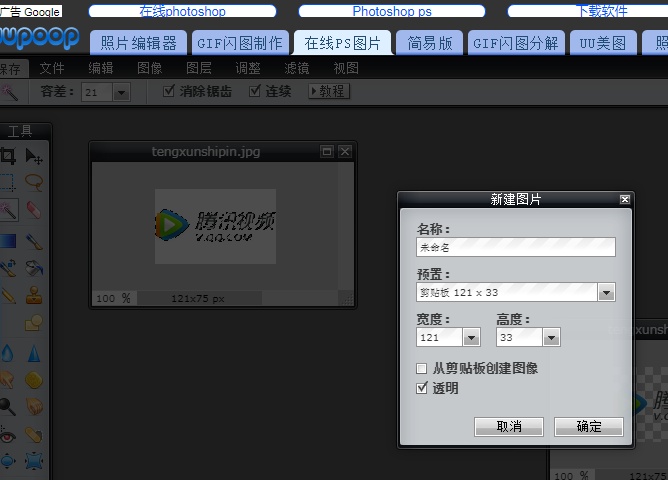Select the Crop tool
Image resolution: width=668 pixels, height=480 pixels.
point(8,156)
